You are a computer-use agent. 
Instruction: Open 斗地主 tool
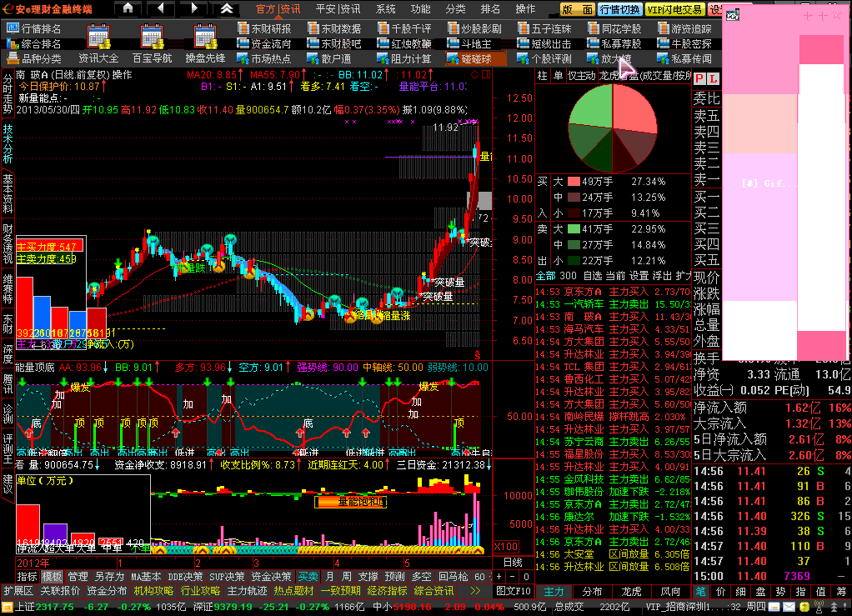point(469,43)
